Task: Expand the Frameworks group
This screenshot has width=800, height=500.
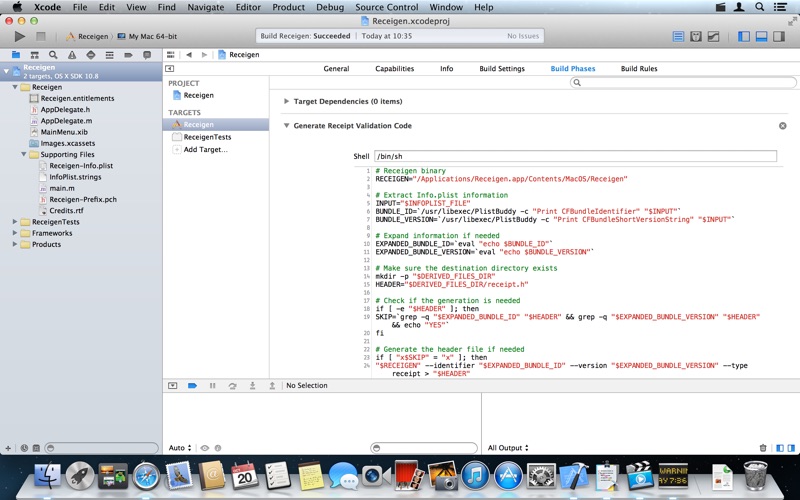Action: point(15,233)
